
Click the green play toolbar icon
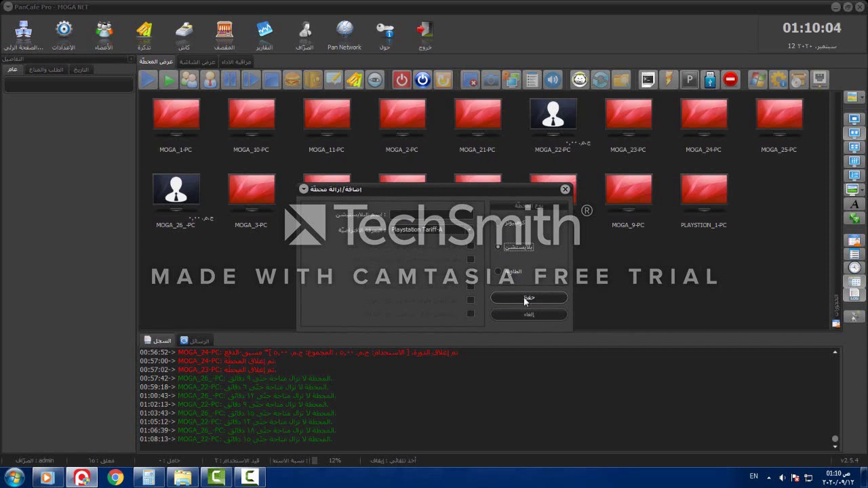(x=169, y=80)
